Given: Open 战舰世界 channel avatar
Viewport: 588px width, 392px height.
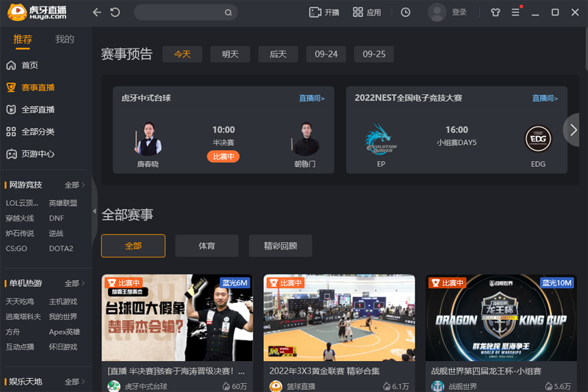Looking at the screenshot, I should (x=437, y=386).
